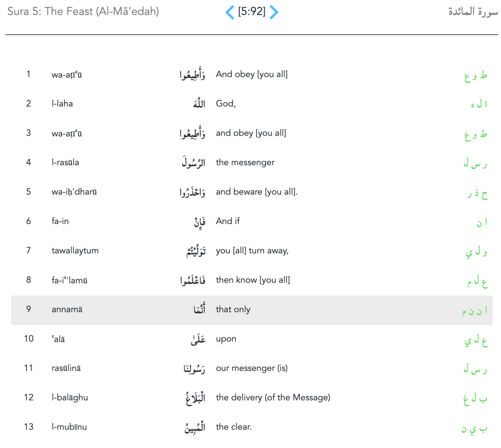
Task: Open root letters for the word God
Action: click(479, 105)
